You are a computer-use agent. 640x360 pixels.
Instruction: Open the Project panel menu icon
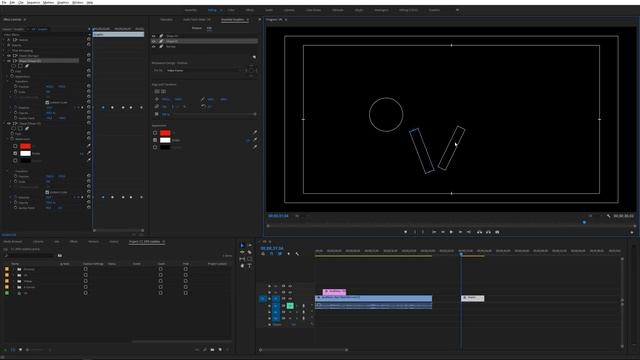[164, 242]
